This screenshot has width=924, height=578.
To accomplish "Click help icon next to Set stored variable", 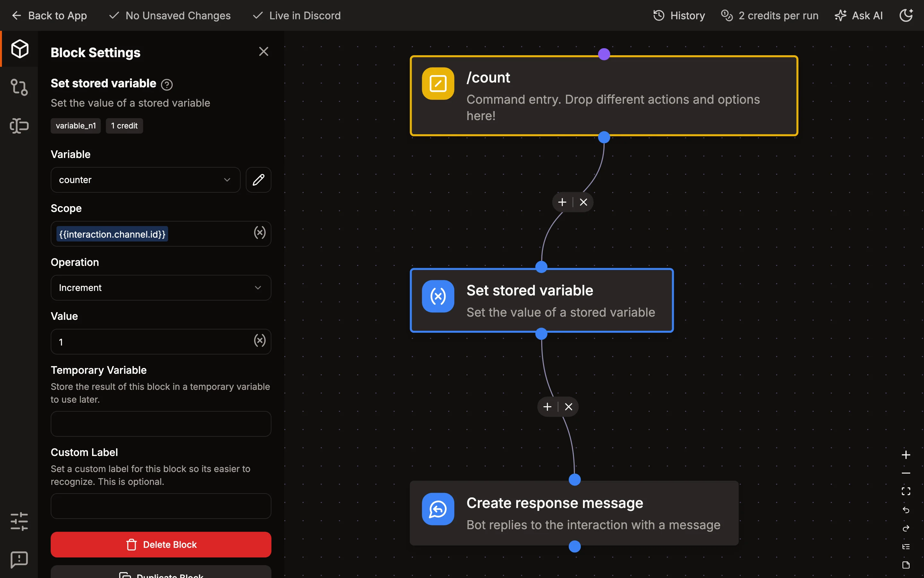I will point(167,84).
